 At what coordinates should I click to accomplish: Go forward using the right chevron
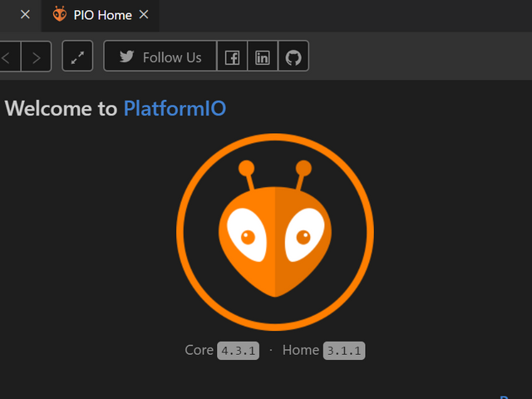point(36,57)
